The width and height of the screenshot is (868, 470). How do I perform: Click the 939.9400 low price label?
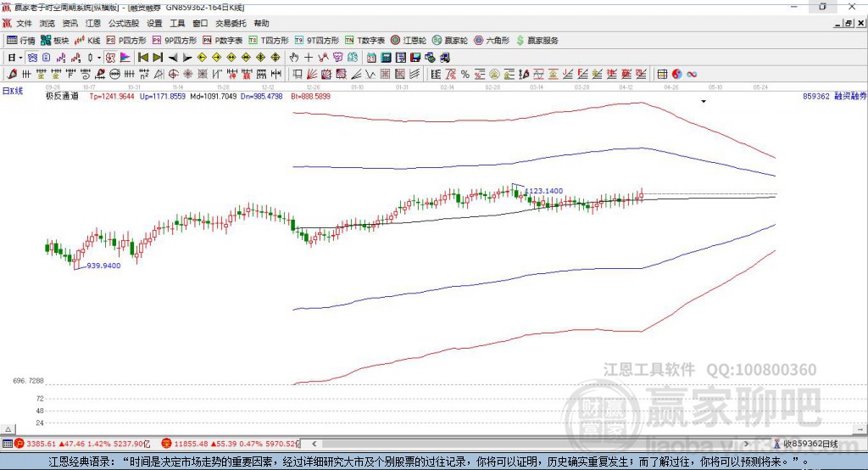pos(103,266)
